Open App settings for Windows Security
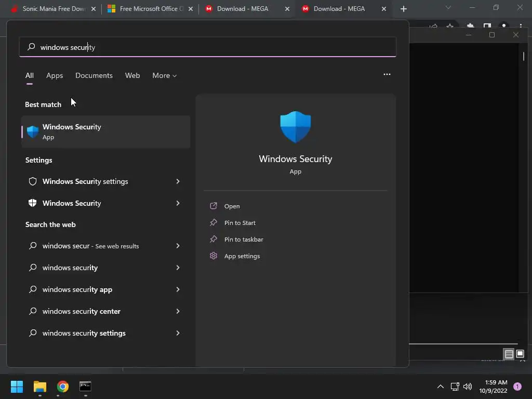 point(242,256)
